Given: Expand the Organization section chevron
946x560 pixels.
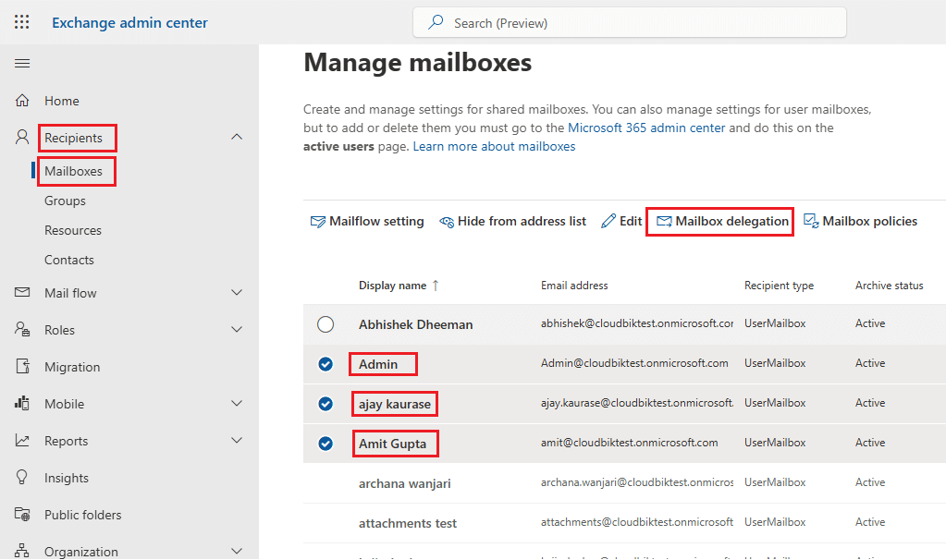Looking at the screenshot, I should click(237, 551).
